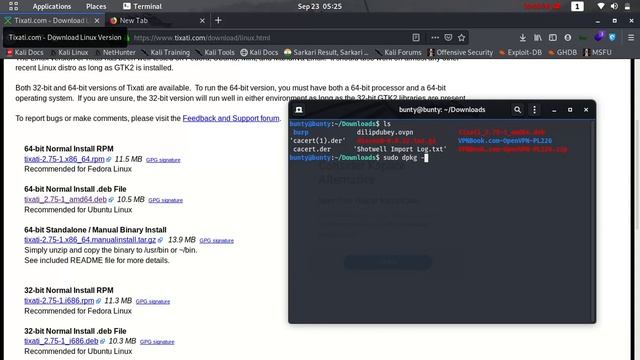
Task: Download tixati-2.75-1.i686.rpm
Action: pos(59,301)
